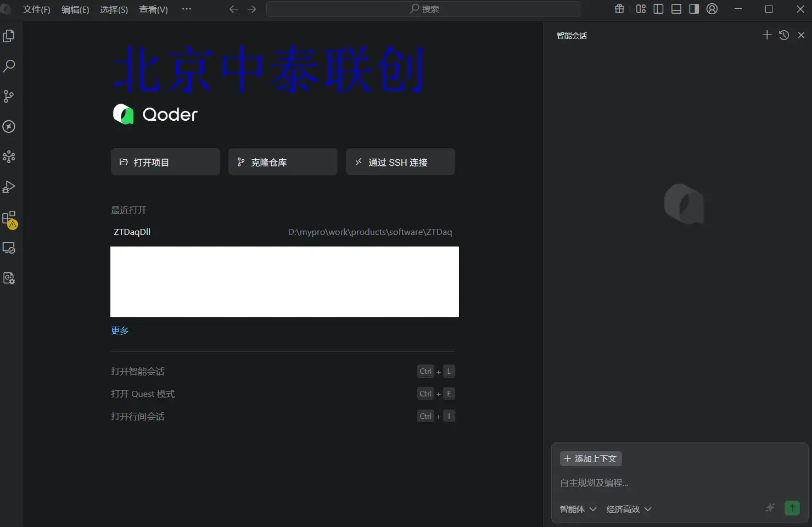Expand the 智能体 dropdown

coord(578,509)
